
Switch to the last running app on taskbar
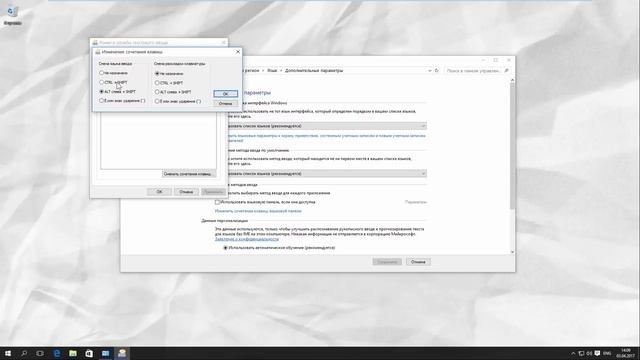pos(122,353)
